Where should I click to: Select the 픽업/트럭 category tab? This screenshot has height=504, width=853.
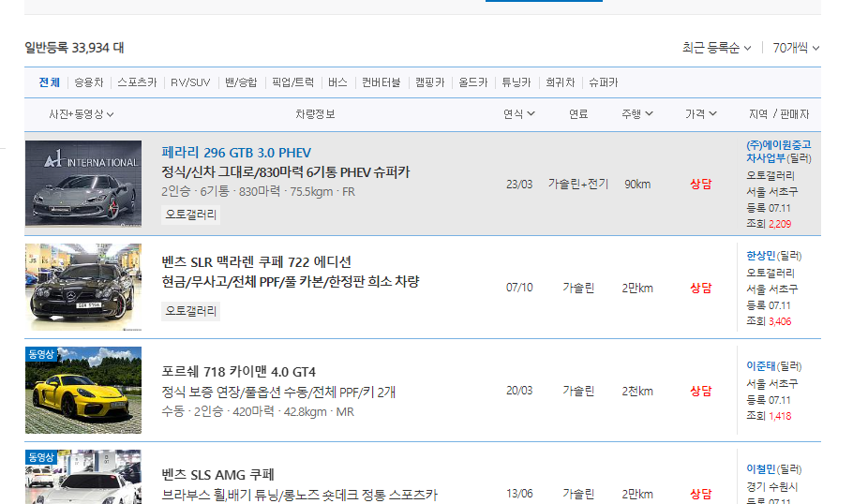click(292, 82)
